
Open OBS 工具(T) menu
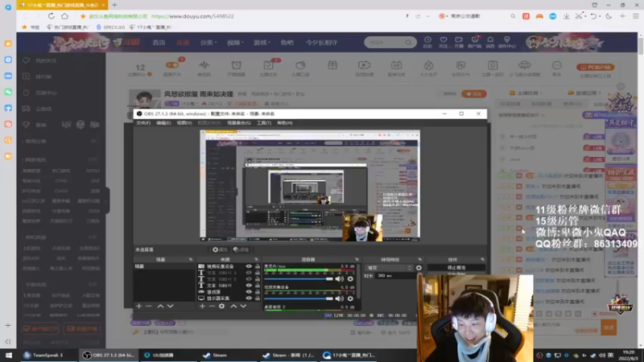[264, 123]
